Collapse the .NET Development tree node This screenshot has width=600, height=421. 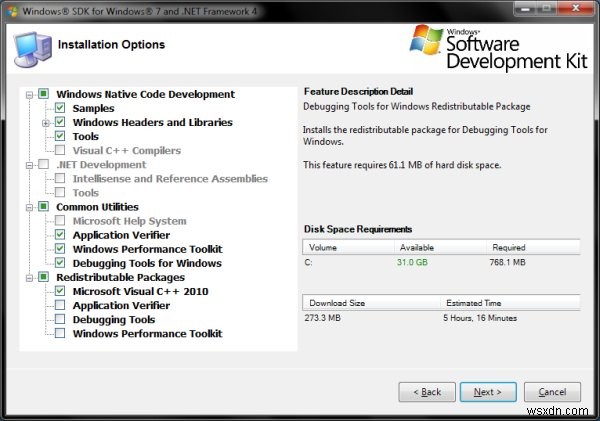pos(29,165)
